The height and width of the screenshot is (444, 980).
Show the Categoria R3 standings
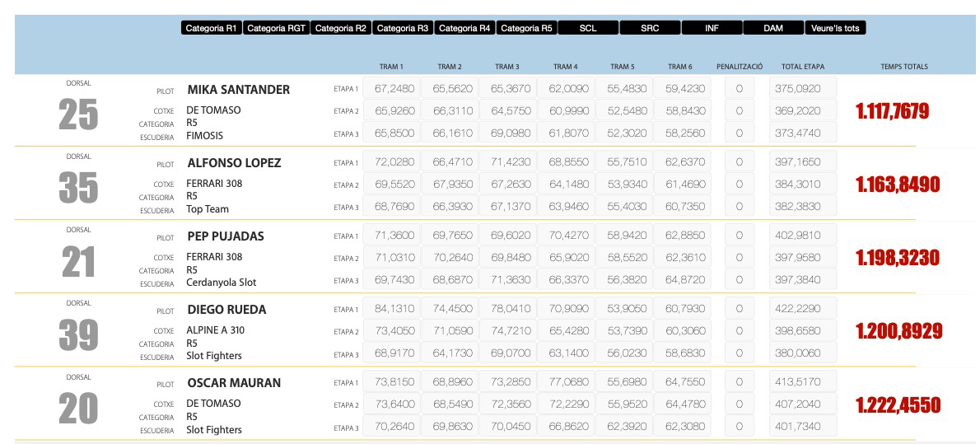tap(402, 28)
